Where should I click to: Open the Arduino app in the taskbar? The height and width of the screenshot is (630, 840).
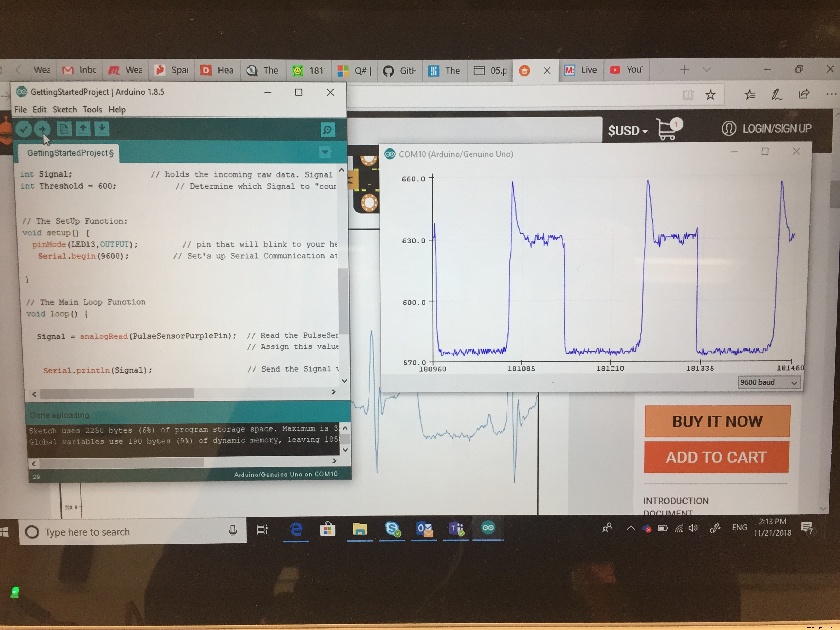pos(488,528)
